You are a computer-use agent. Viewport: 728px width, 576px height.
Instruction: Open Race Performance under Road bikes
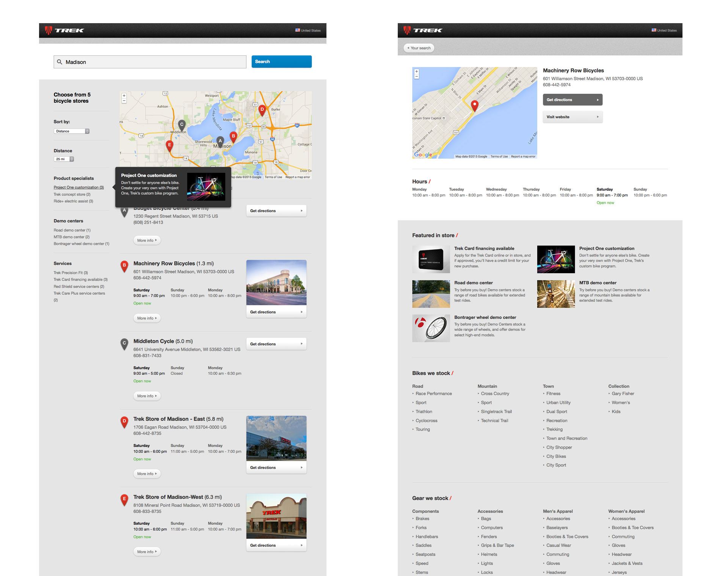coord(434,393)
